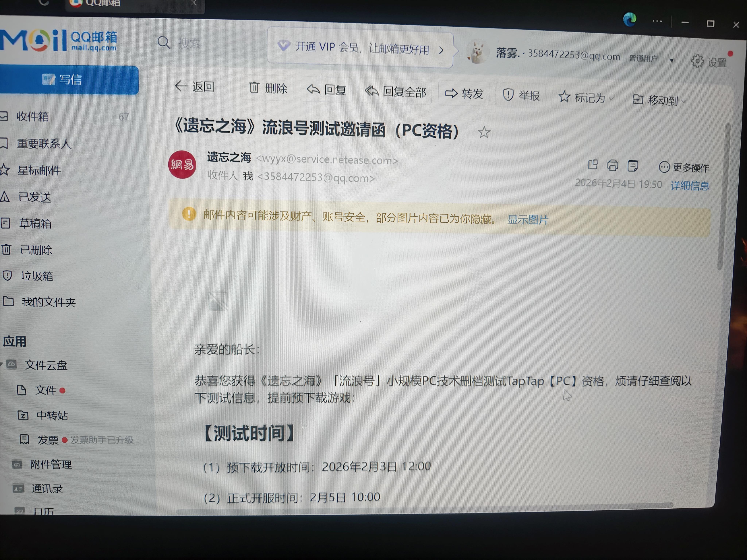Click the 显示图片 link
This screenshot has height=560, width=747.
coord(527,220)
